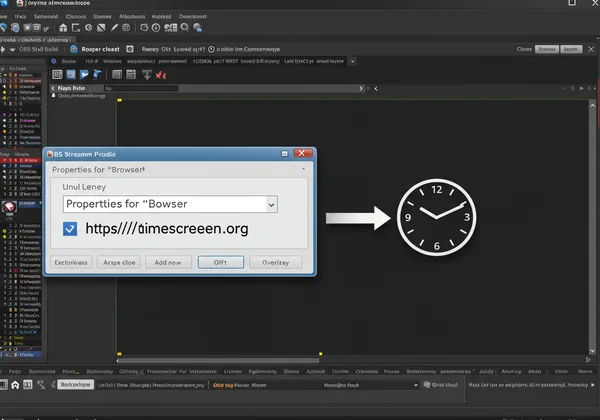Click the red cross icon in secondary toolbar
This screenshot has height=420, width=600.
point(161,75)
